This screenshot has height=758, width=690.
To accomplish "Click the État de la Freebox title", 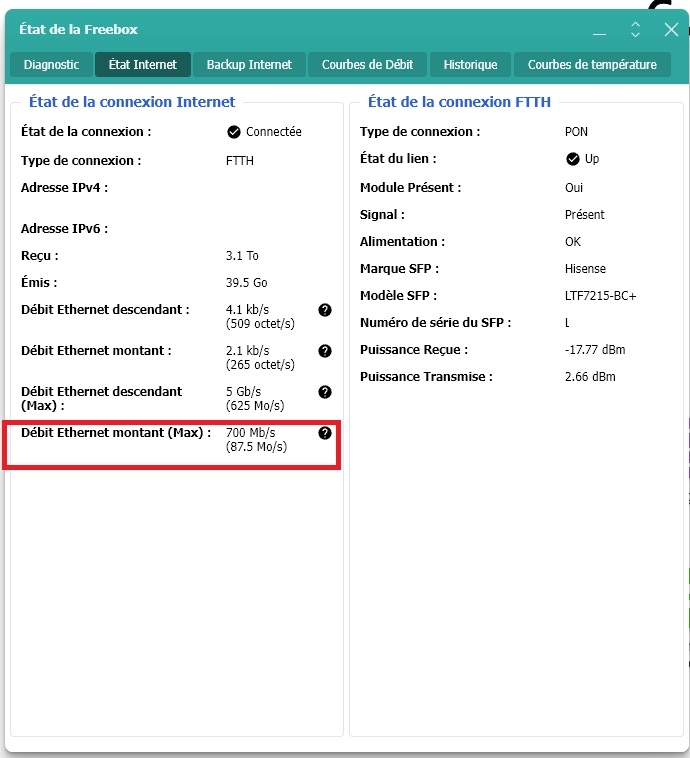I will [78, 29].
